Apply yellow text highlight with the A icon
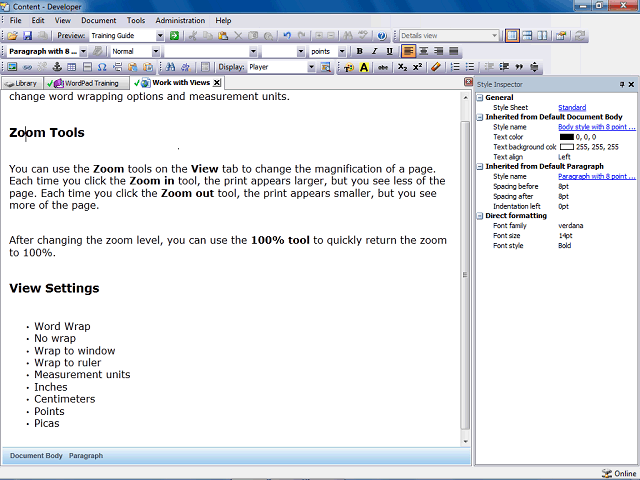 click(x=364, y=67)
